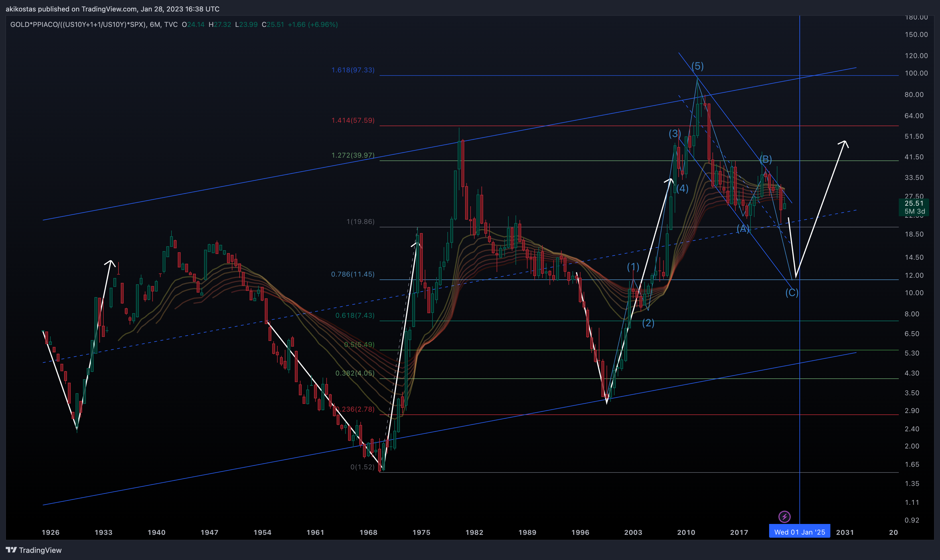The height and width of the screenshot is (560, 940).
Task: Click the 12.00 price axis label
Action: pyautogui.click(x=914, y=275)
